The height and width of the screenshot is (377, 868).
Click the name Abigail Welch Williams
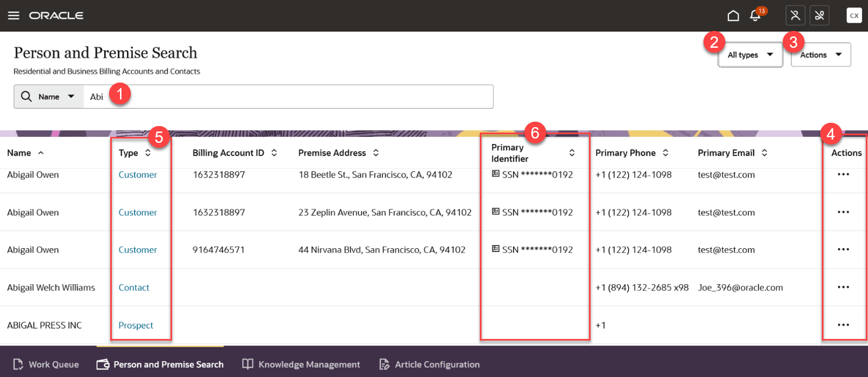click(51, 287)
